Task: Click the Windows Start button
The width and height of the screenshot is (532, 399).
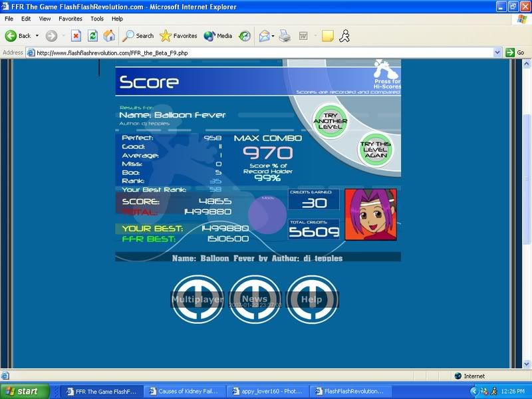Action: tap(25, 391)
